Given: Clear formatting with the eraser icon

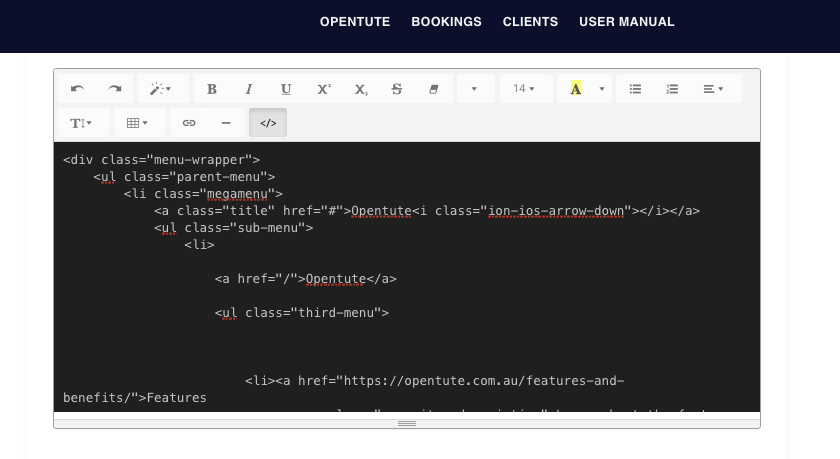Looking at the screenshot, I should coord(433,89).
